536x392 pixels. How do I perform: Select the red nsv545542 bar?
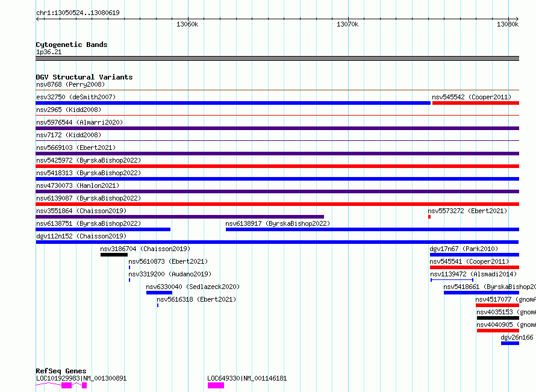476,103
